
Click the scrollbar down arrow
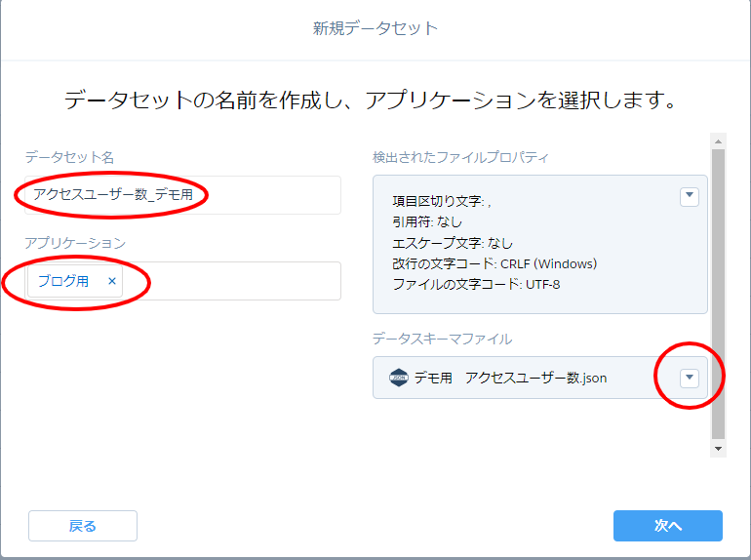(718, 448)
